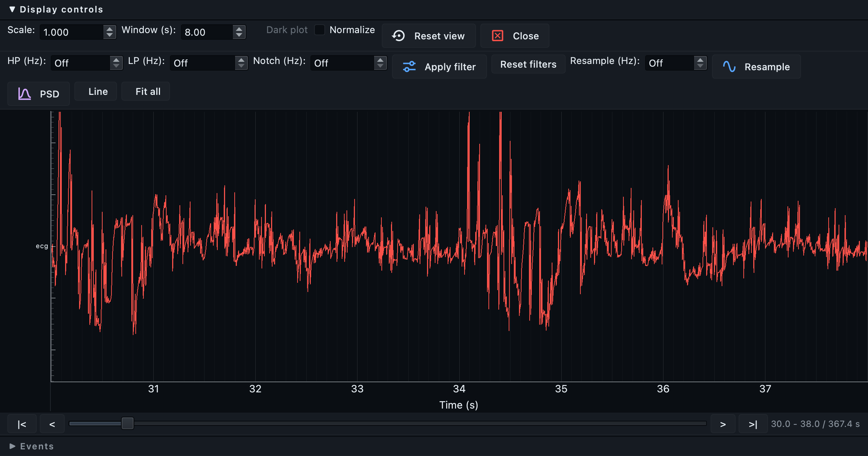Click the Dark plot label
Viewport: 868px width, 456px height.
click(287, 30)
